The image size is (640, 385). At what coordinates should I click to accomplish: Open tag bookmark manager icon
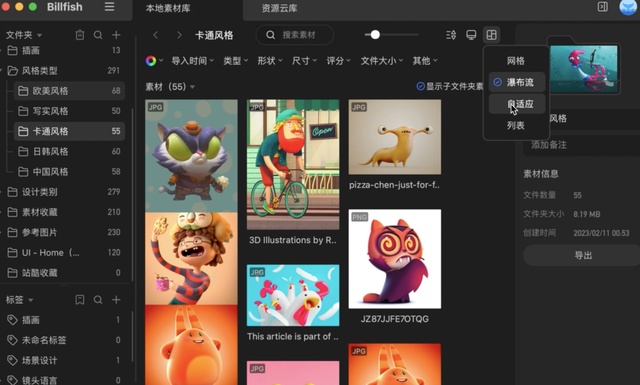80,300
